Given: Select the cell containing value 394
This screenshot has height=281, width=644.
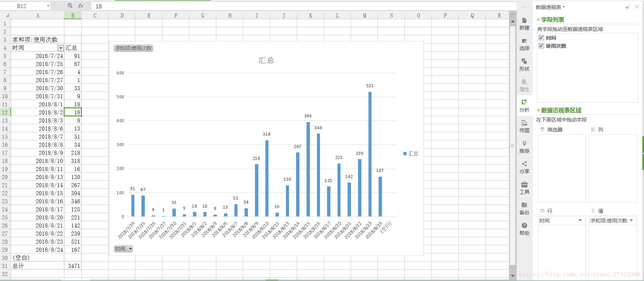Looking at the screenshot, I should point(73,193).
